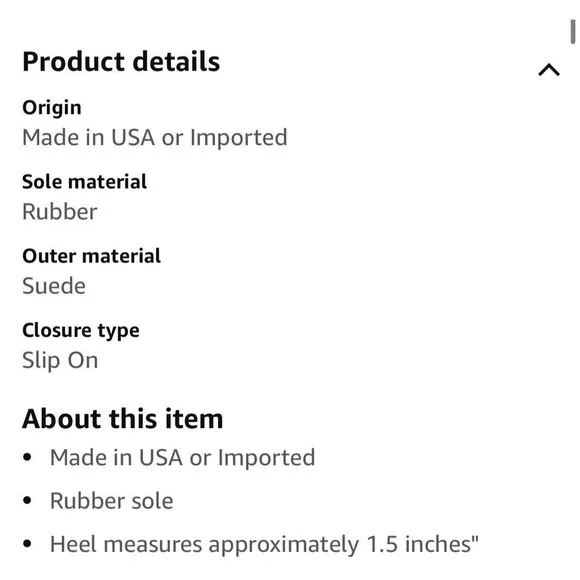
Task: Click the word Imported in the Origin value
Action: click(x=239, y=138)
